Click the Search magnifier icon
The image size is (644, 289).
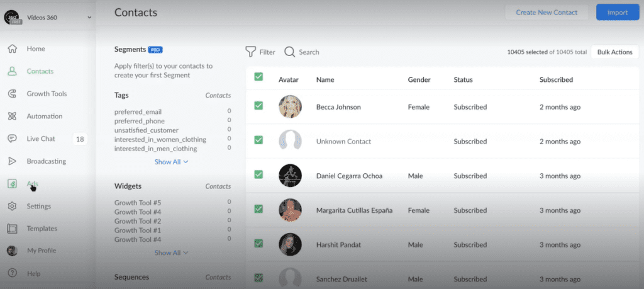290,52
